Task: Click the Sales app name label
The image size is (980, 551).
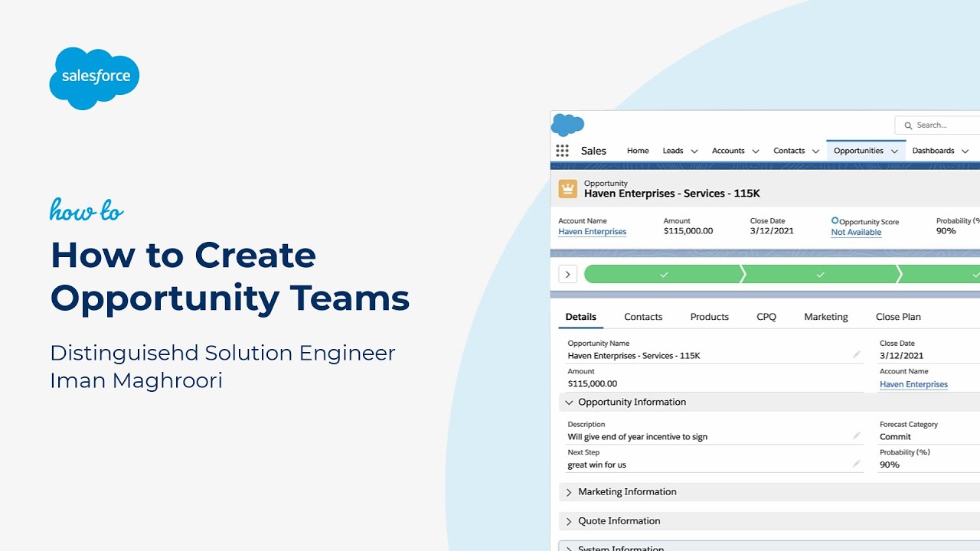Action: (593, 151)
